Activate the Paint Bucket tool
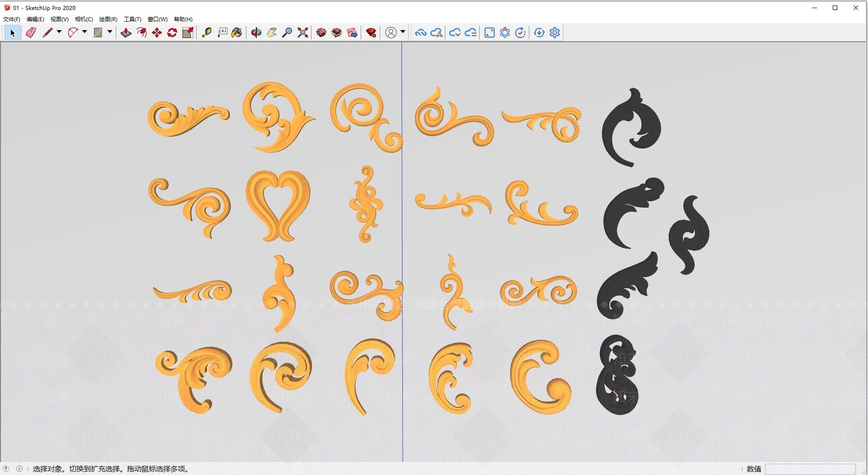Viewport: 868px width, 475px height. (237, 33)
